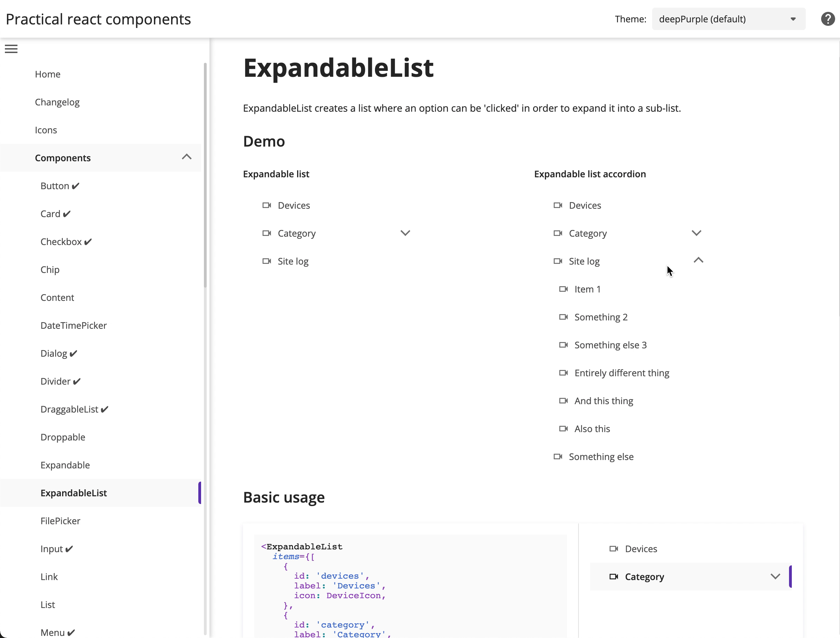Open the help question mark icon
The image size is (840, 638).
click(x=827, y=19)
